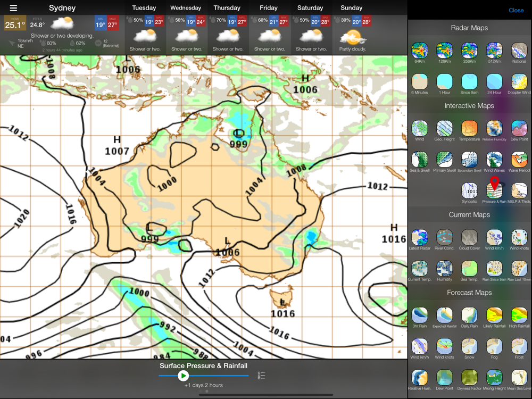Open the interactive Dew Point map
Screen dimensions: 532x399
pyautogui.click(x=519, y=129)
